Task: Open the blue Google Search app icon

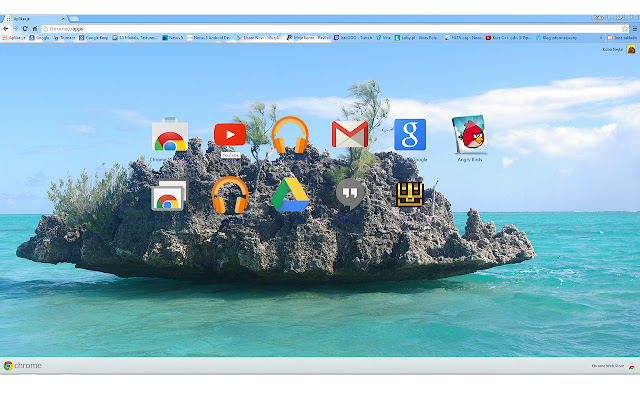Action: point(410,135)
